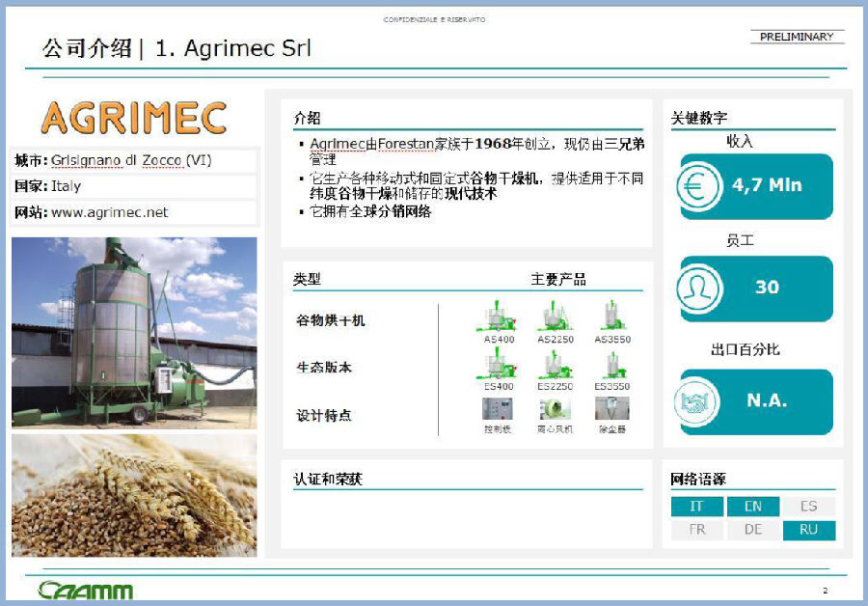Click the N.A. export percentage box
This screenshot has height=606, width=868.
pos(756,401)
